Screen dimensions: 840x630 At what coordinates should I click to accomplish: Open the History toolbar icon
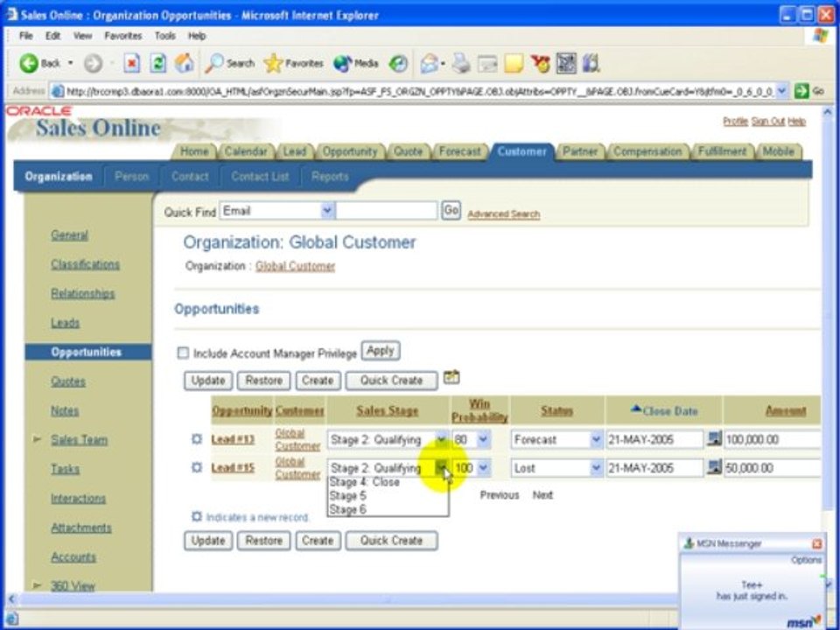coord(397,64)
